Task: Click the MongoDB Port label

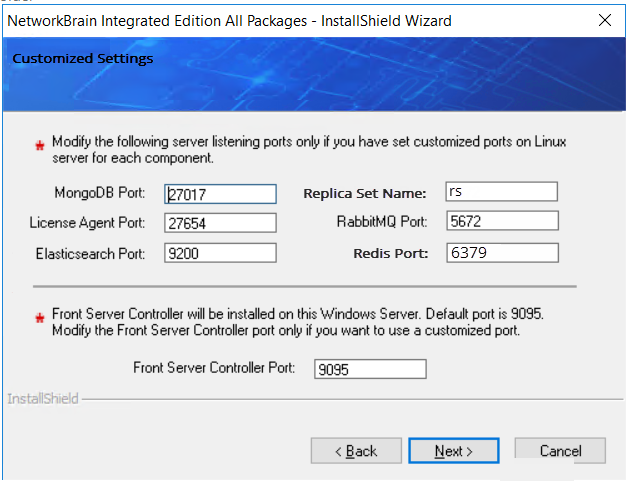Action: point(100,193)
